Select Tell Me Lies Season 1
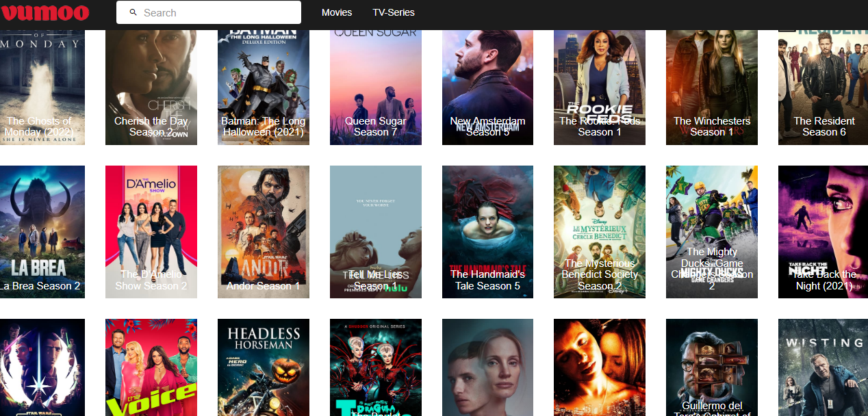 [x=375, y=231]
